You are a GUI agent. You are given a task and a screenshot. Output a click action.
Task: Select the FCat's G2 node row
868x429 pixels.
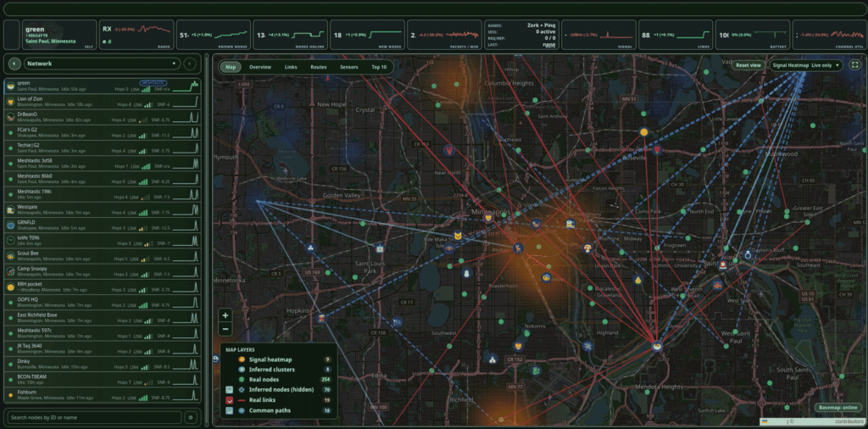tap(103, 132)
